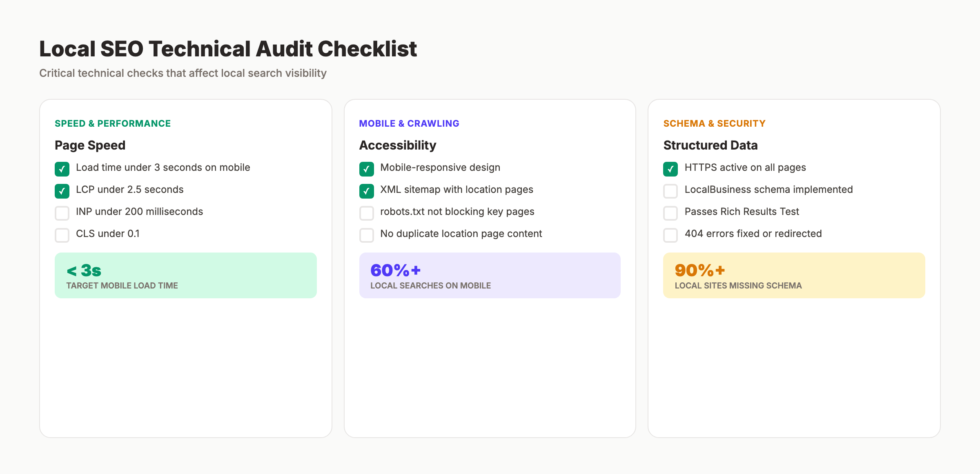Open the Structured Data section heading
Screen dimensions: 980x474
(x=710, y=145)
